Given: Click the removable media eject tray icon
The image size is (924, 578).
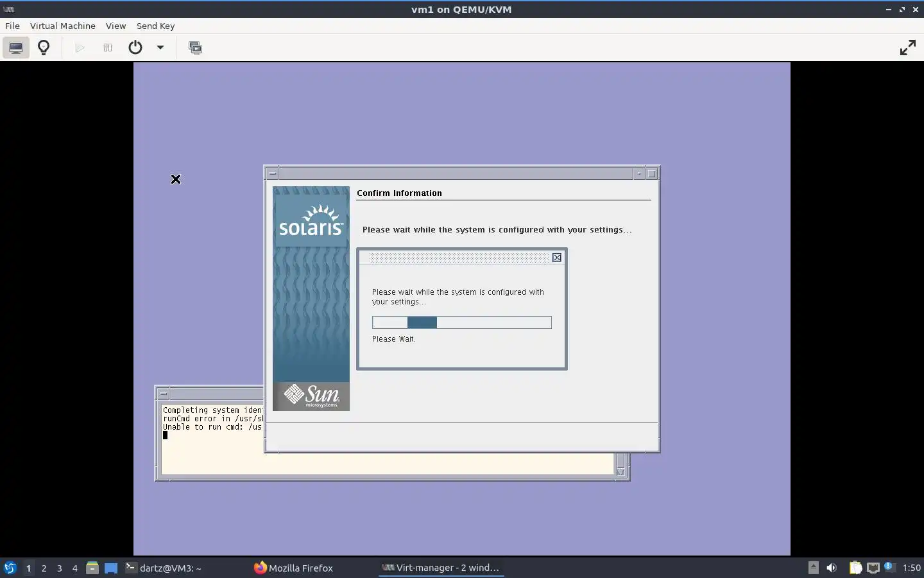Looking at the screenshot, I should click(813, 567).
